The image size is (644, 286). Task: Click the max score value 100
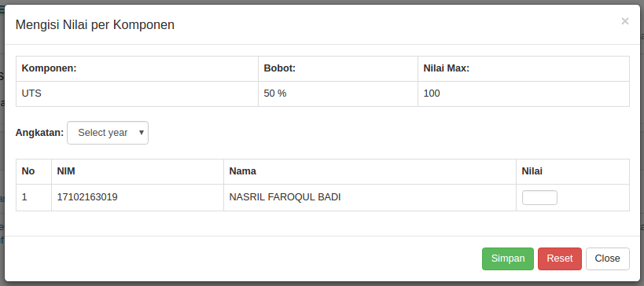pos(431,93)
